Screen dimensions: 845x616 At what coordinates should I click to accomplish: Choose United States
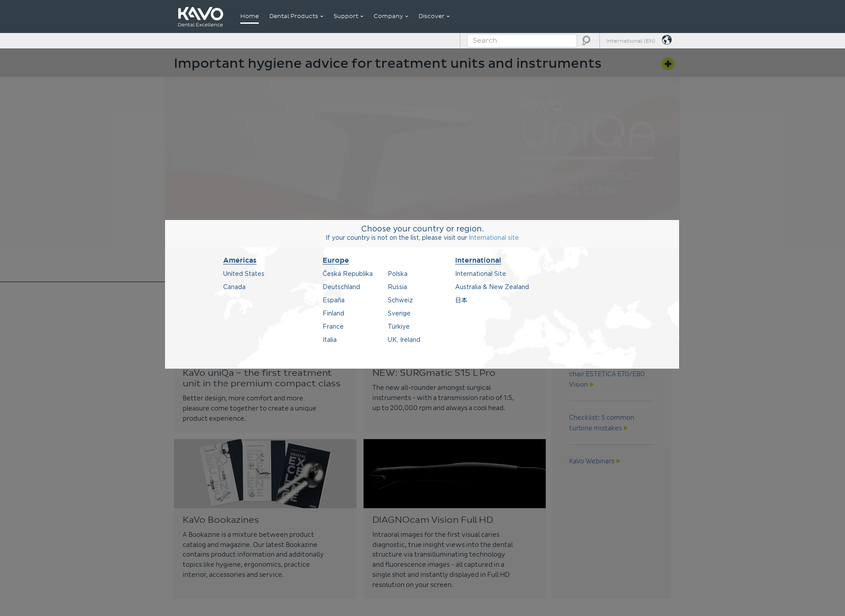[x=243, y=274]
